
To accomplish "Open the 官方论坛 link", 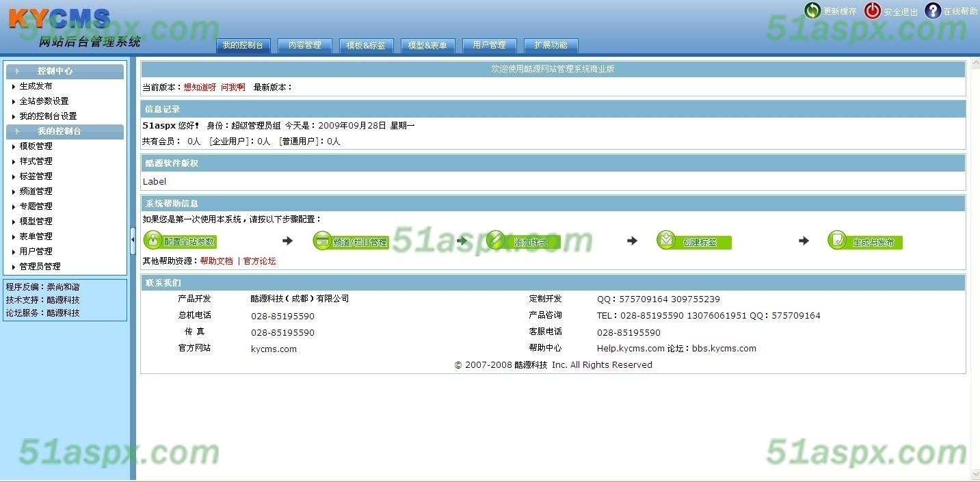I will pyautogui.click(x=260, y=261).
